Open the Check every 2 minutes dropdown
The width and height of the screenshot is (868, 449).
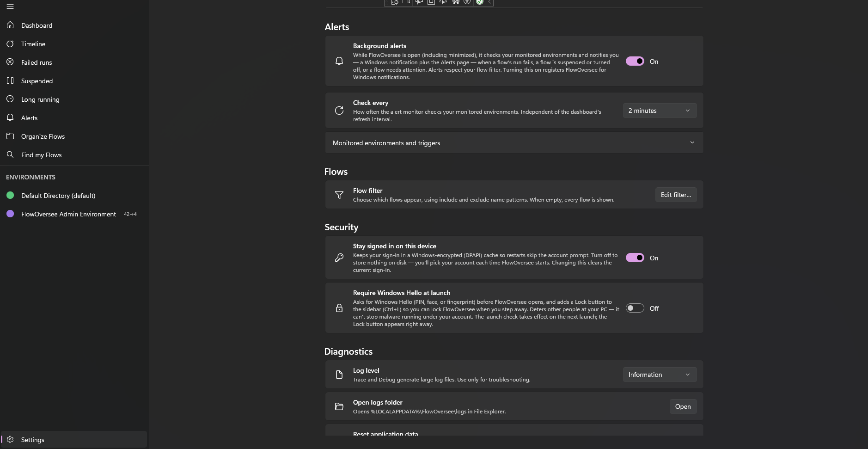click(660, 111)
